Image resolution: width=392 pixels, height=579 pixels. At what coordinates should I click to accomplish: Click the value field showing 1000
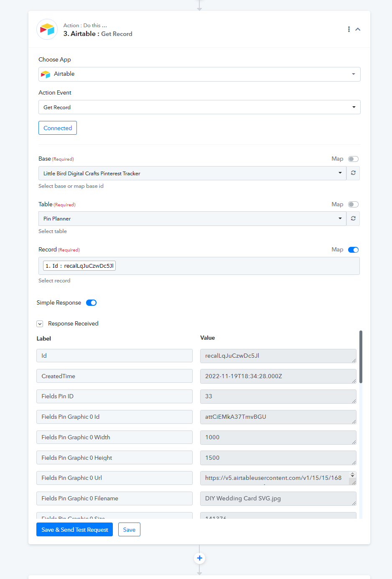point(278,438)
